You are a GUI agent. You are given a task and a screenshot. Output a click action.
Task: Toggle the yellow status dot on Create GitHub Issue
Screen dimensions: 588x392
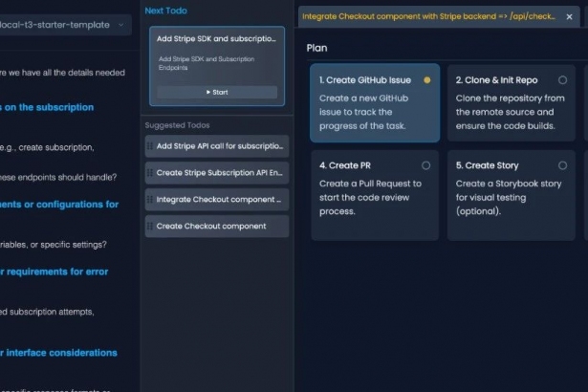coord(426,80)
